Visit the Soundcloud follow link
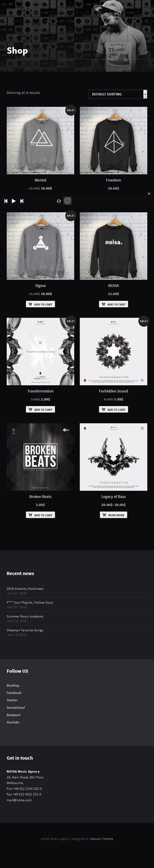 16,708
